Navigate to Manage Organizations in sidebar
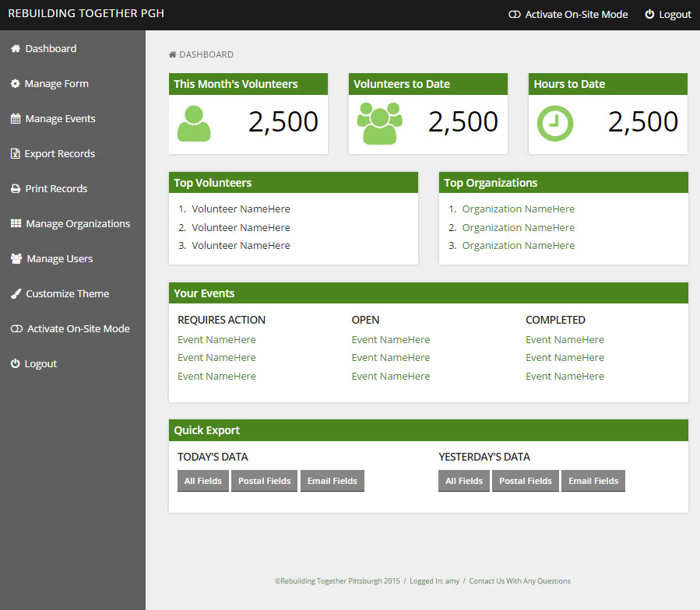Screen dimensions: 700x610 pos(78,223)
